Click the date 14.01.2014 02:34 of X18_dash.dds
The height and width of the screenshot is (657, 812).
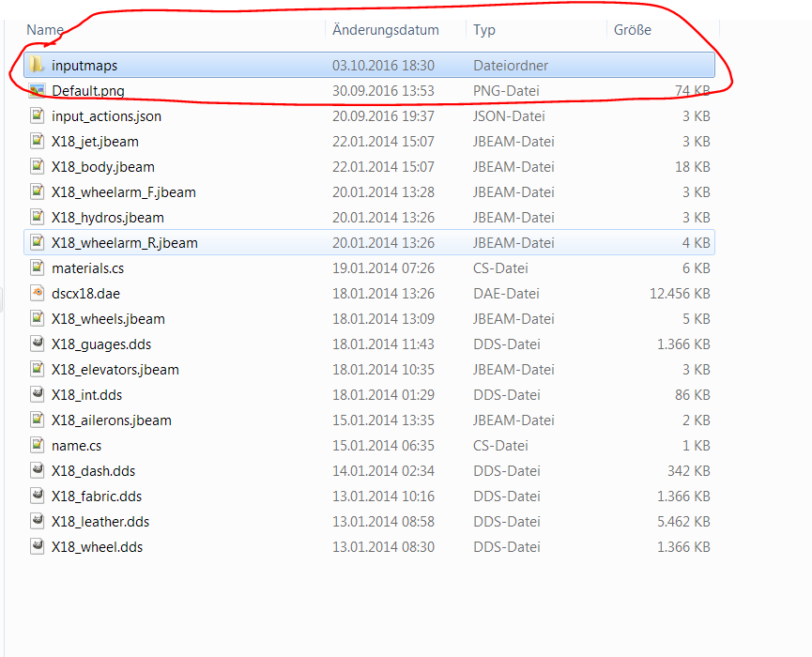pos(383,471)
